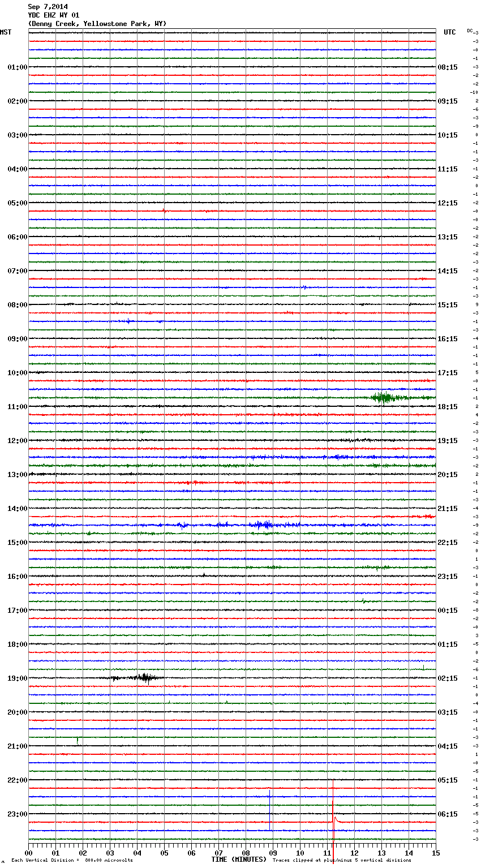481x868 pixels.
Task: Select the 14:00 MST time label
Action: [x=18, y=509]
